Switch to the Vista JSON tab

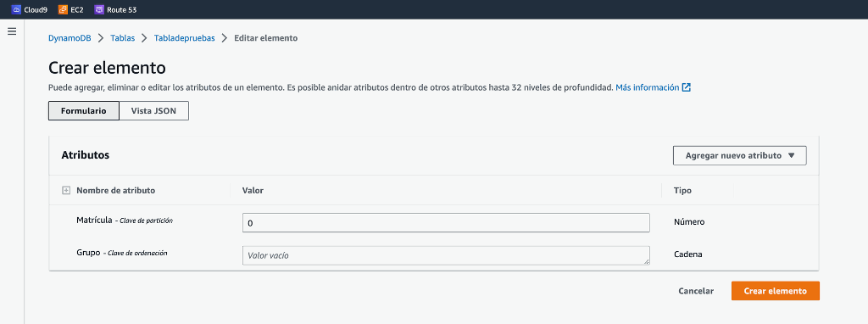[x=154, y=111]
